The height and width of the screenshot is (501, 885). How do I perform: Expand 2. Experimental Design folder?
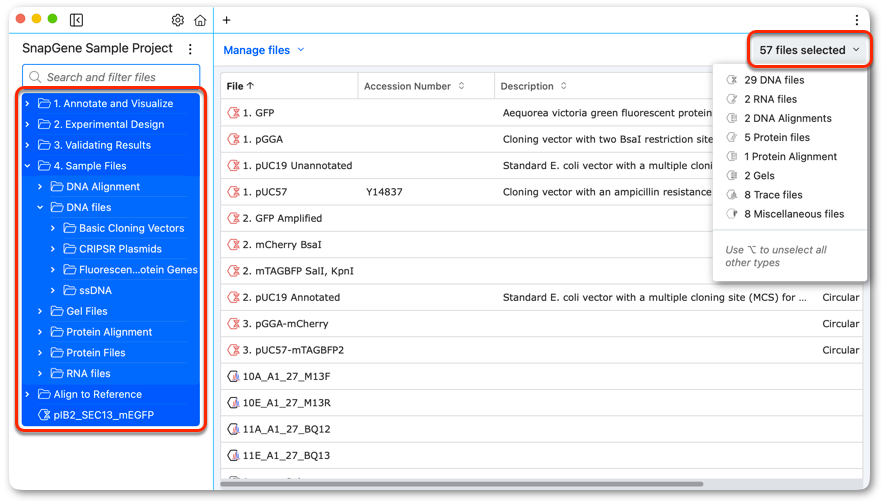click(x=28, y=124)
